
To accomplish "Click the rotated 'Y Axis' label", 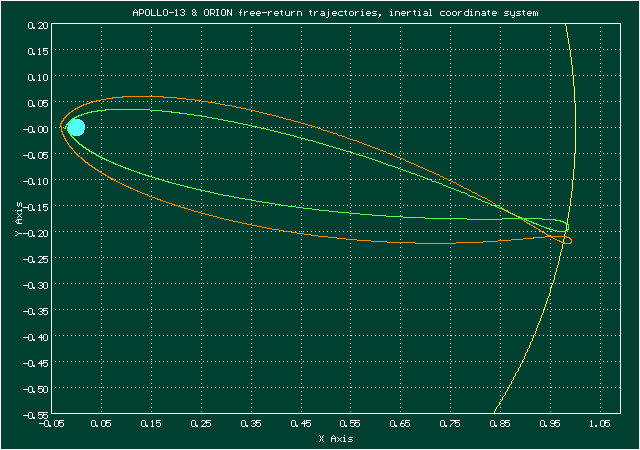I will (x=19, y=219).
